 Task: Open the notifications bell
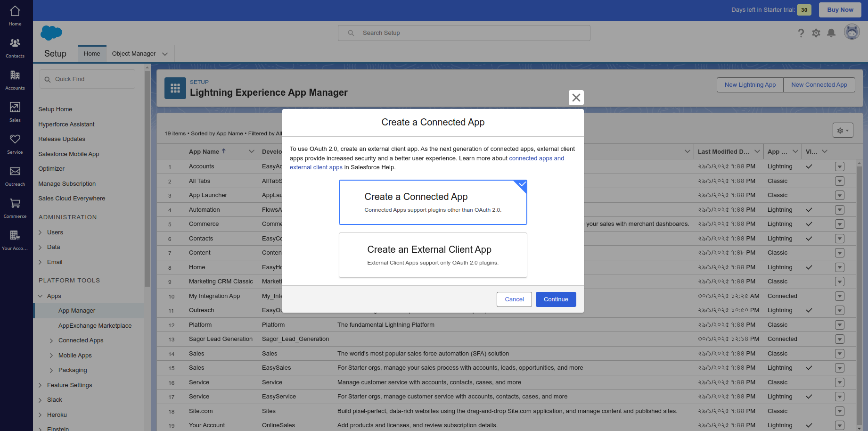(831, 33)
